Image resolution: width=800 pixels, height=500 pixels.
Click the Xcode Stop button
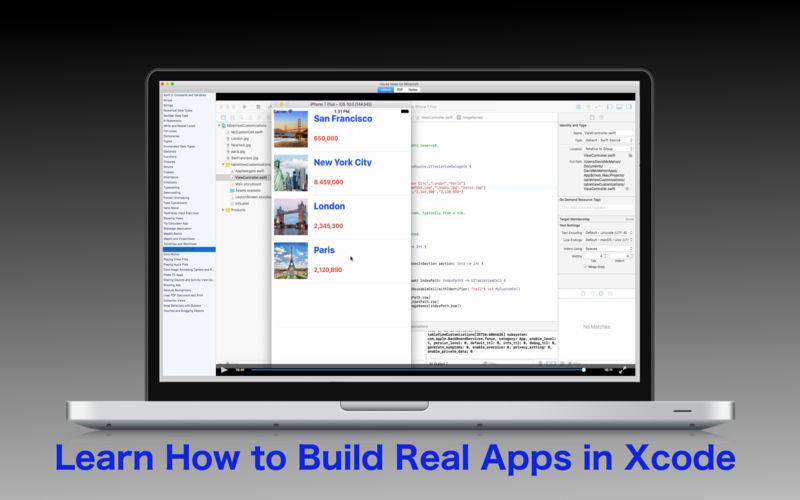click(258, 107)
